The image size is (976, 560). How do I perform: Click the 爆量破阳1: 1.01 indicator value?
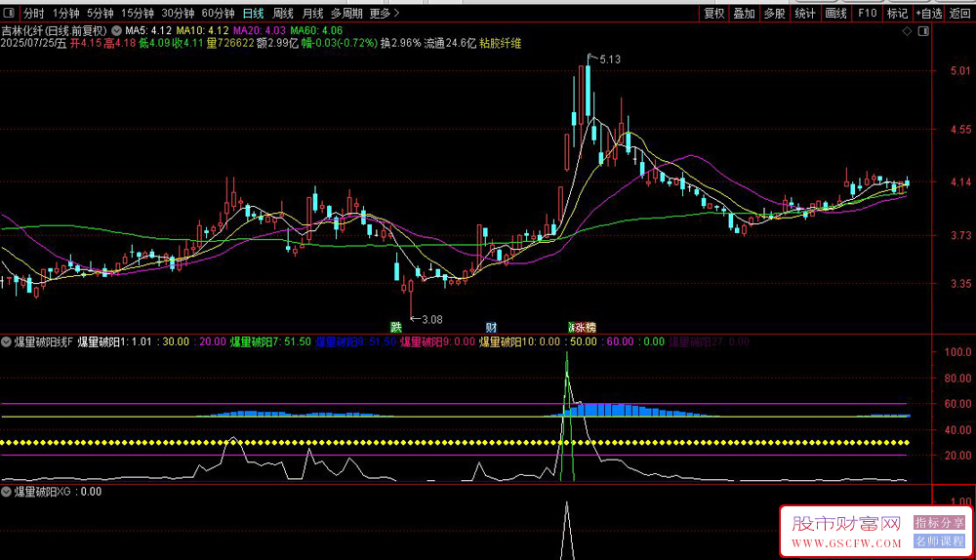(114, 341)
